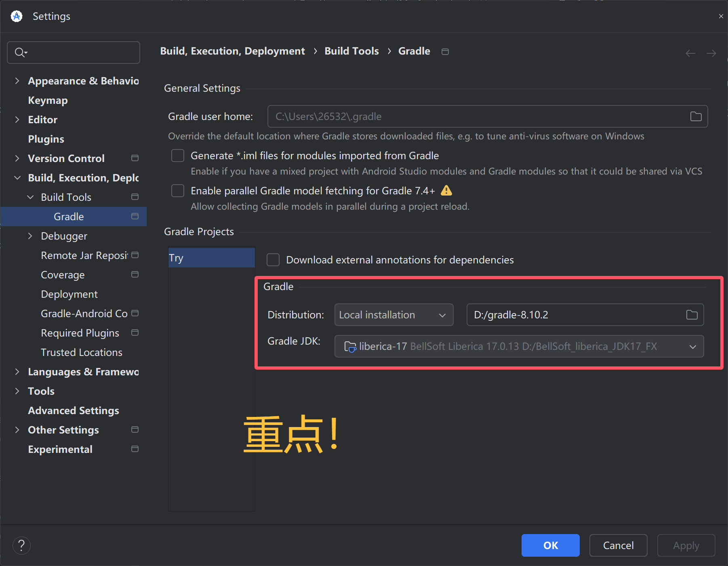Click project icon next to Version Control
728x566 pixels.
(135, 158)
